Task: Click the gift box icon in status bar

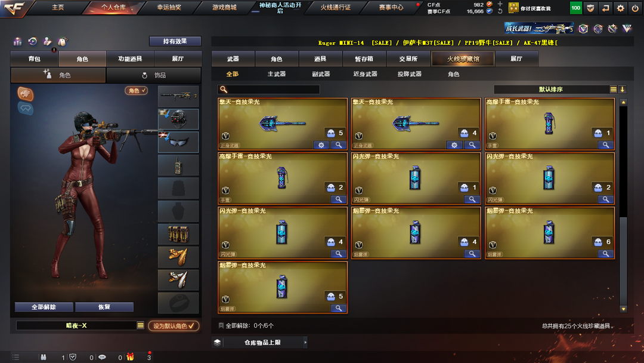Action: [130, 357]
